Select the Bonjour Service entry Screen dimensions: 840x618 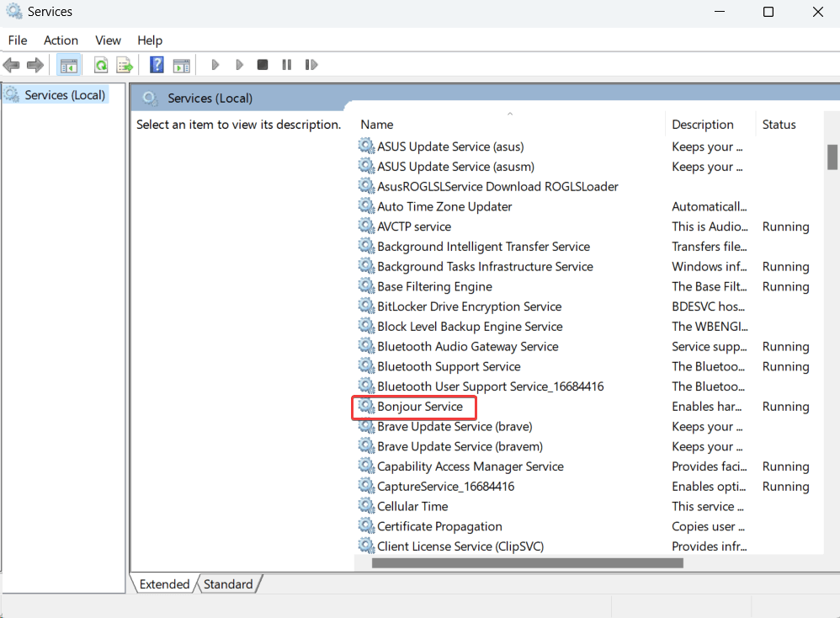420,407
